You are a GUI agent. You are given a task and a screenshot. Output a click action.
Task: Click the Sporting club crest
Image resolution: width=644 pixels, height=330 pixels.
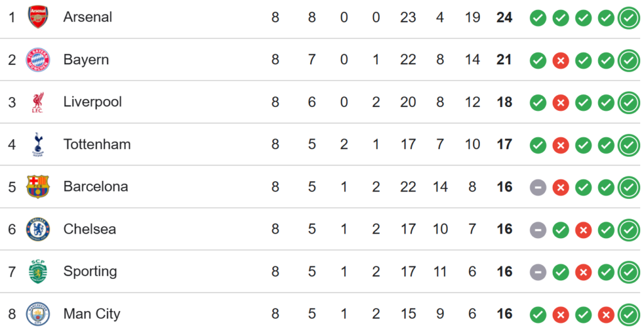[38, 271]
